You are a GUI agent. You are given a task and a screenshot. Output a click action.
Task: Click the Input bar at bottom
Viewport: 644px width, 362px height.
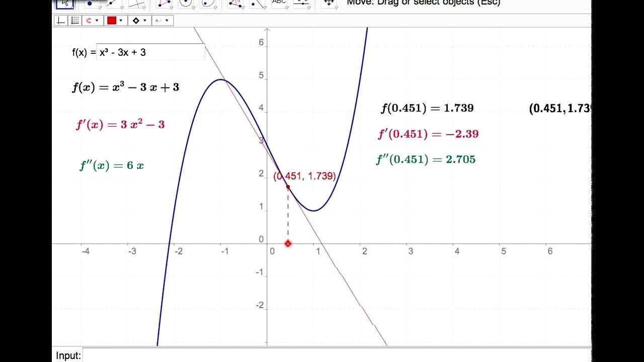coord(337,355)
